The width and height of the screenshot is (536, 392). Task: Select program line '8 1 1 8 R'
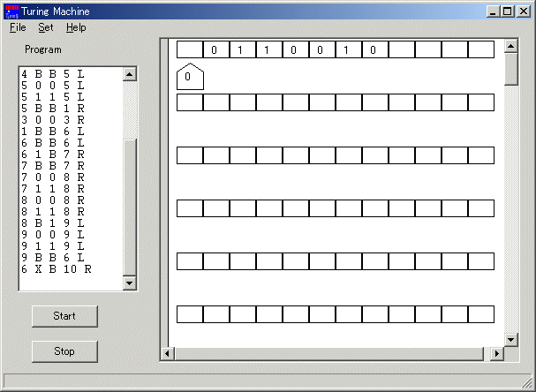53,212
